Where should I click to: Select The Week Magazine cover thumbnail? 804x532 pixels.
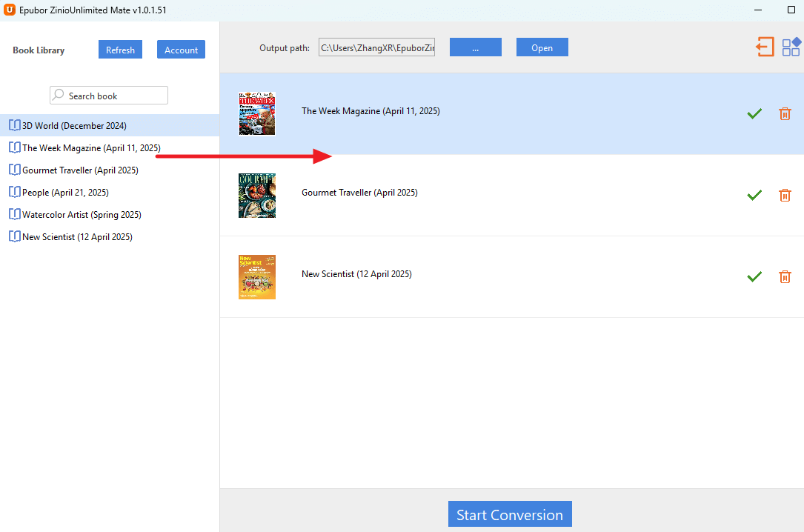[257, 114]
